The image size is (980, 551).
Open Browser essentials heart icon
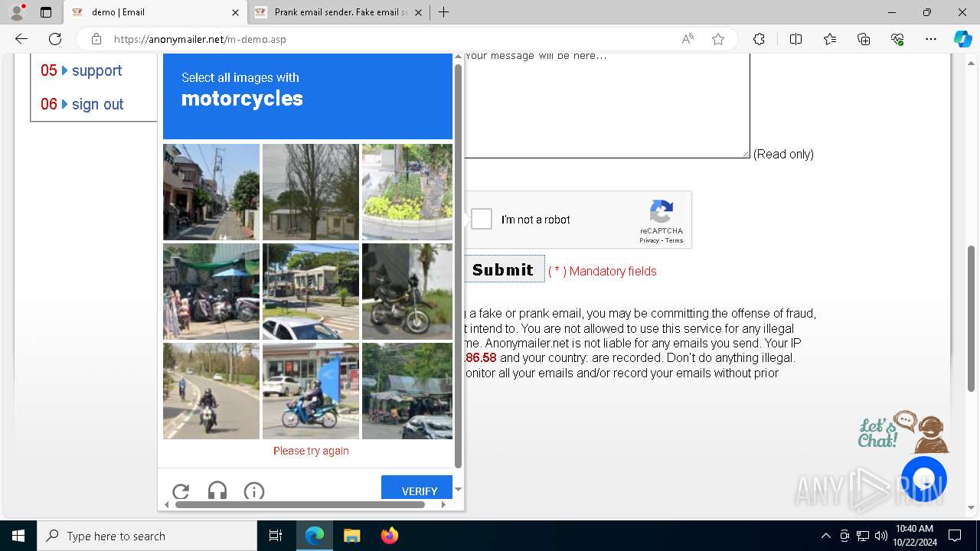(x=897, y=39)
